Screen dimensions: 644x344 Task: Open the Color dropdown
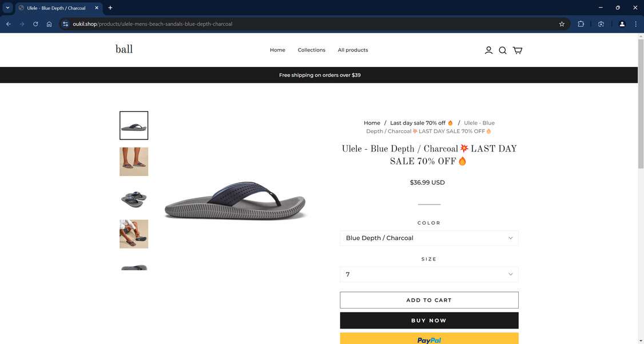tap(428, 238)
